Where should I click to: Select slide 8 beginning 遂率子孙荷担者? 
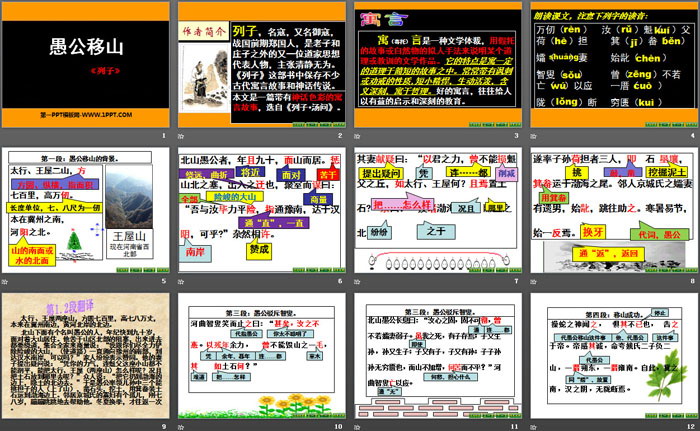tap(614, 210)
